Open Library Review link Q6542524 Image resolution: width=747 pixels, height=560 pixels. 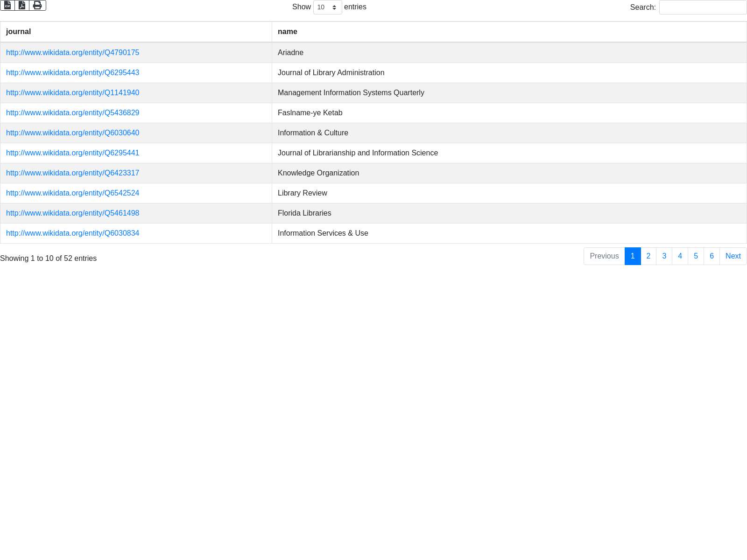72,193
